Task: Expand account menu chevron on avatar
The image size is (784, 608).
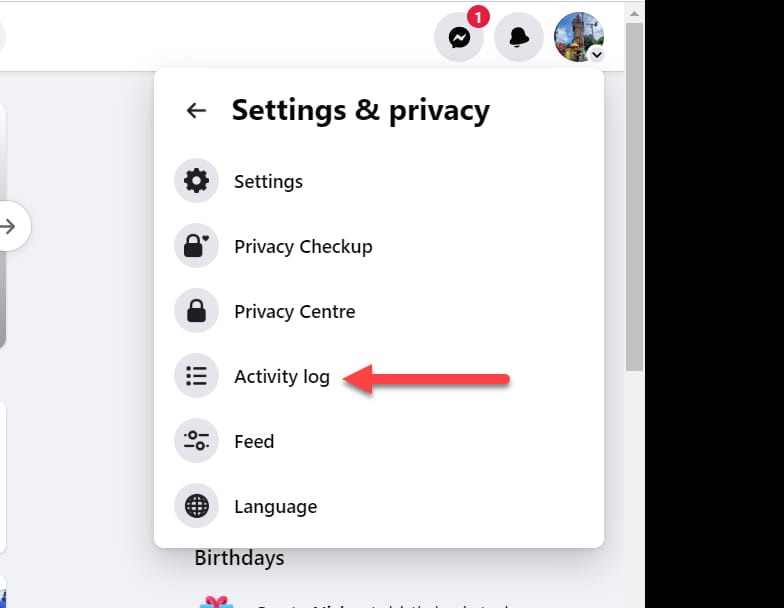Action: 596,54
